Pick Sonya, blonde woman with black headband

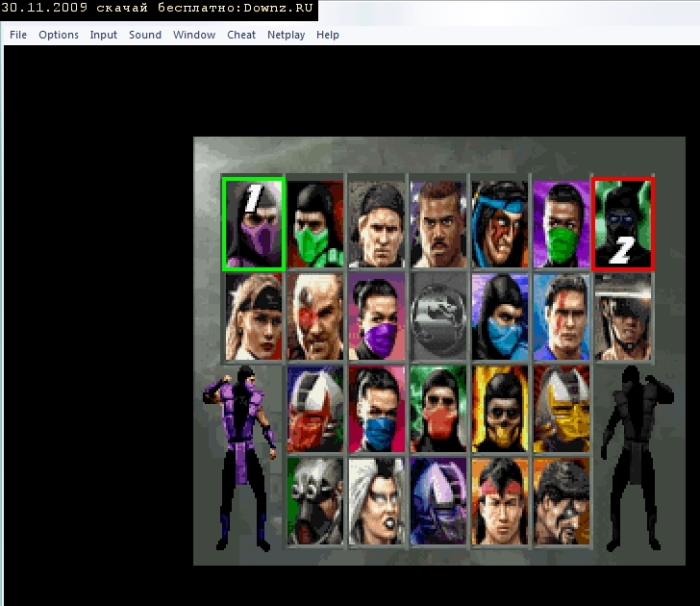[x=254, y=316]
